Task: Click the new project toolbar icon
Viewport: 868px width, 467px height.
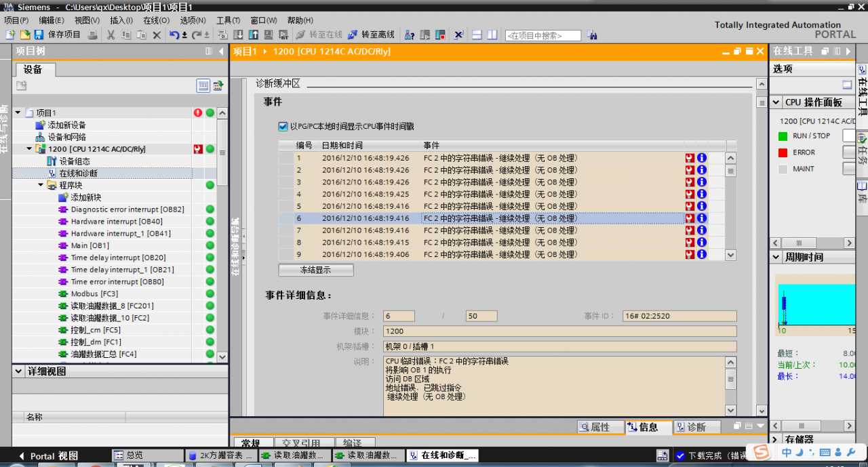Action: point(10,35)
